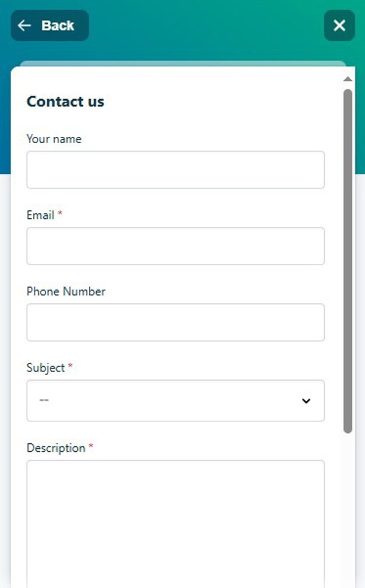Click the scrollbar track below the thumb

348,510
